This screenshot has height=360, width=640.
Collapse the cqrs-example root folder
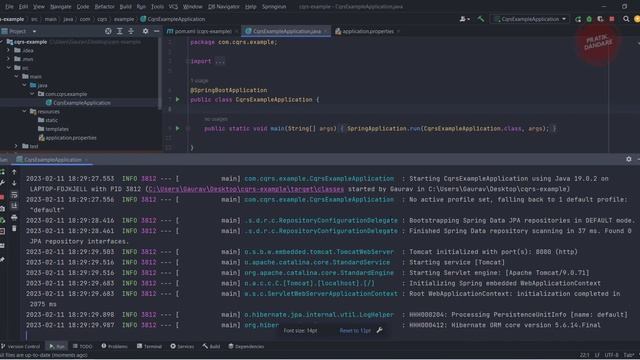click(x=2, y=42)
